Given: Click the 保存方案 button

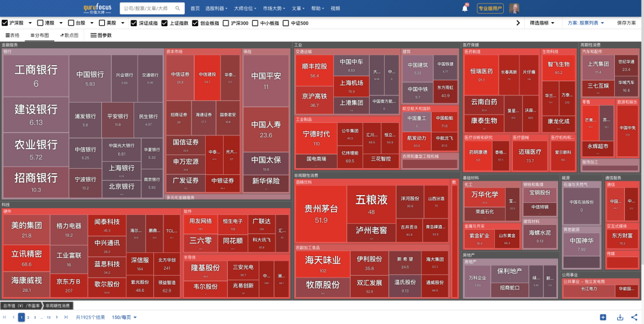Looking at the screenshot, I should tap(626, 23).
